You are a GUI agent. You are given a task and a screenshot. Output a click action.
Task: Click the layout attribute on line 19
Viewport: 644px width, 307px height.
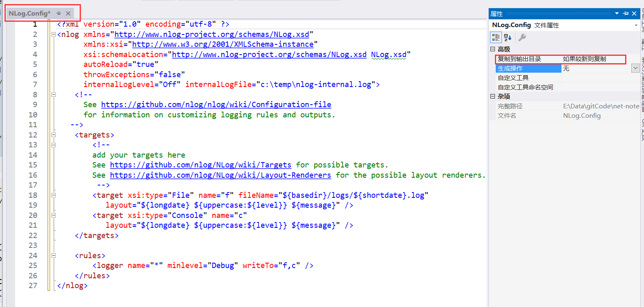pyautogui.click(x=223, y=205)
